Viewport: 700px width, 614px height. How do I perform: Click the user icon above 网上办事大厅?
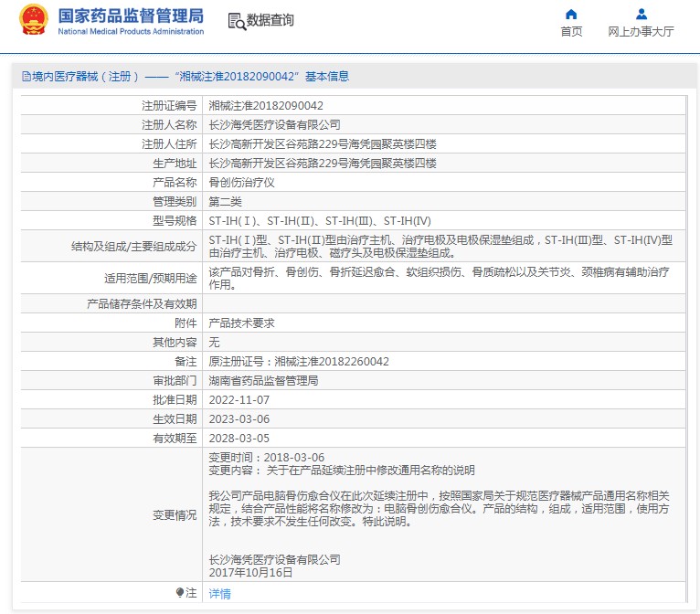(x=642, y=15)
